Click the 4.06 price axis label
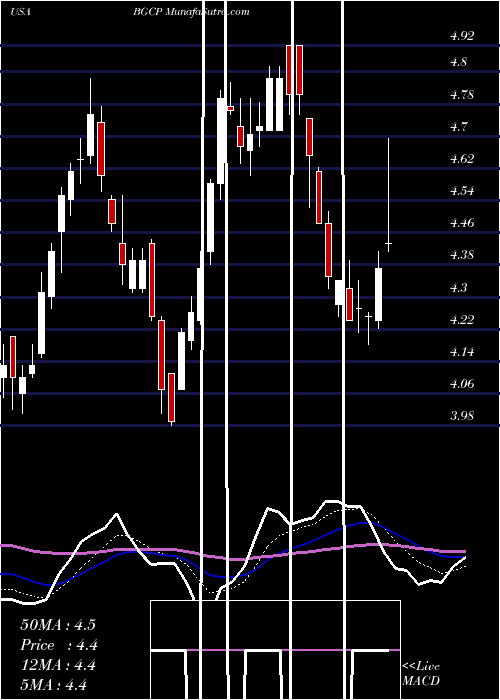The width and height of the screenshot is (500, 700). click(462, 383)
